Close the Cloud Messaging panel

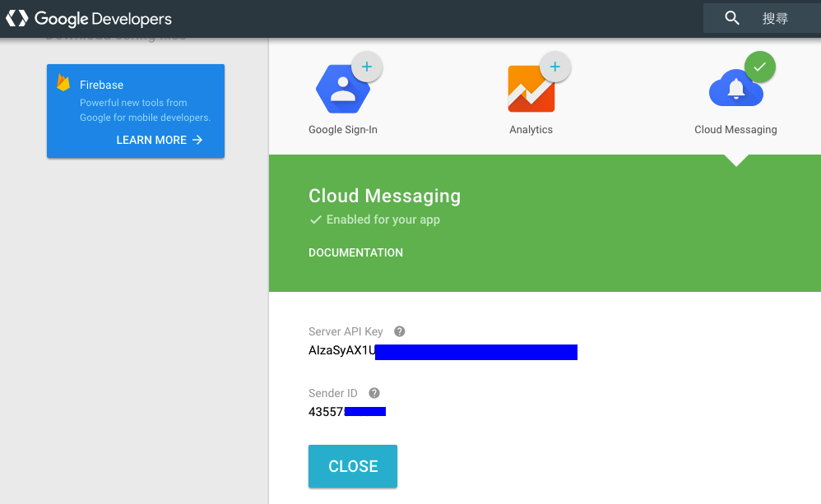(353, 466)
